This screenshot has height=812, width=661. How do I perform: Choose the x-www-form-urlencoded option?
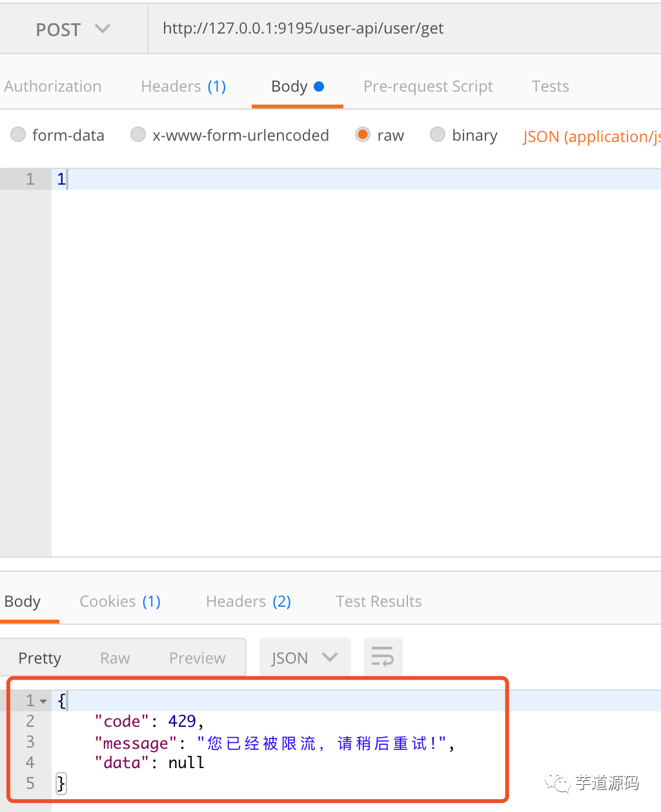pos(137,134)
